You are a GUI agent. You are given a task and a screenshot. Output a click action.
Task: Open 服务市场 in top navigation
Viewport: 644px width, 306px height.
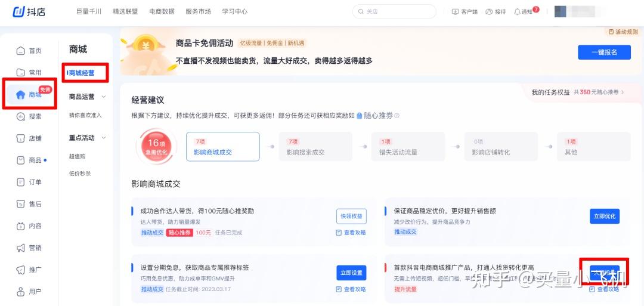[x=199, y=11]
